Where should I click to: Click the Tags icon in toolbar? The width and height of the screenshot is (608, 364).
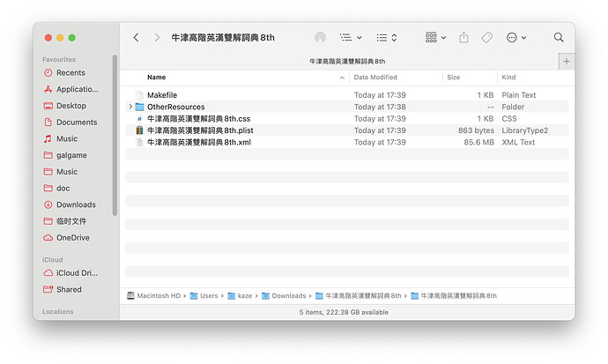pyautogui.click(x=486, y=38)
